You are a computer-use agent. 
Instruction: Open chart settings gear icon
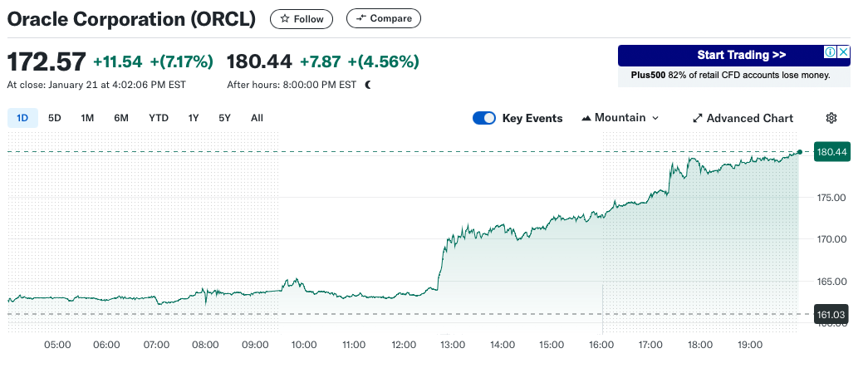831,118
